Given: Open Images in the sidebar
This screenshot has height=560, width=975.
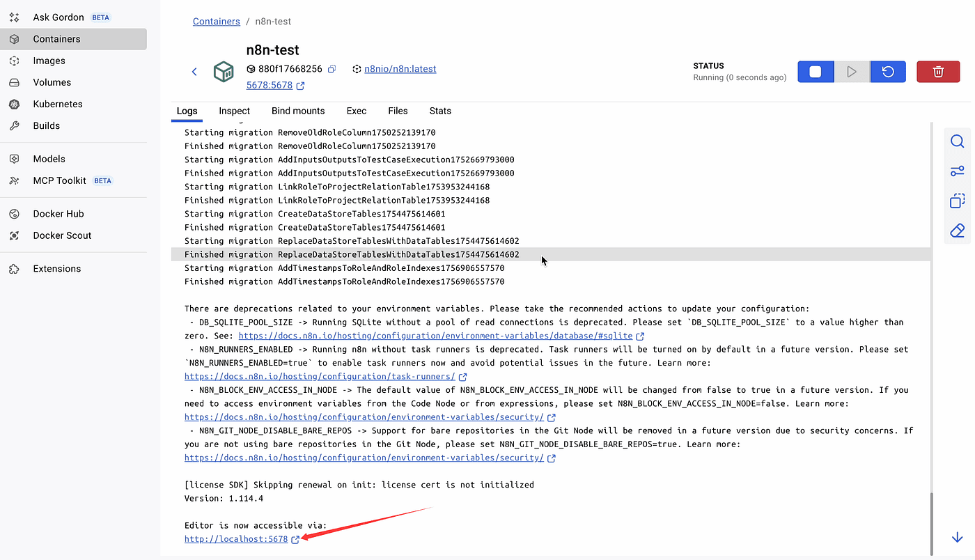Looking at the screenshot, I should click(x=49, y=61).
